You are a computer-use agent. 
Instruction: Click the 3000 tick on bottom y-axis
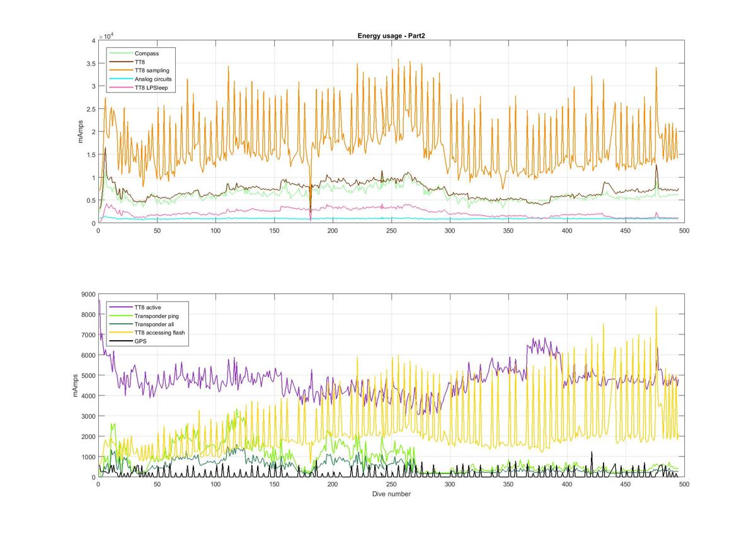[88, 416]
